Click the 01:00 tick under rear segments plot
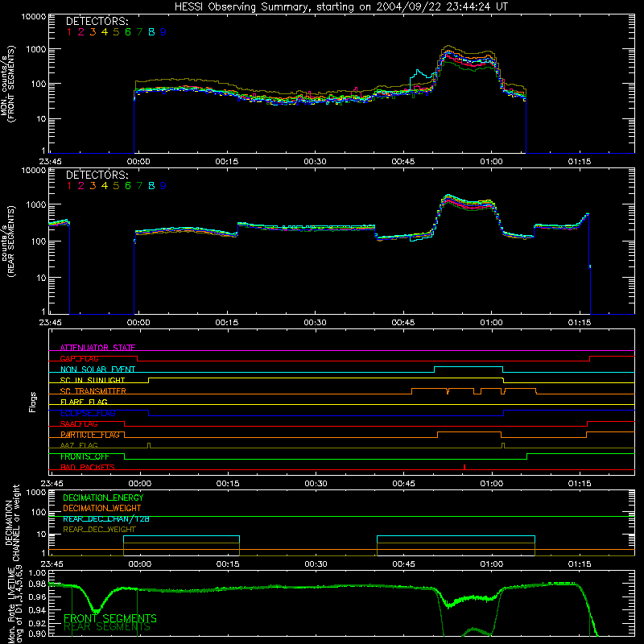Image resolution: width=644 pixels, height=644 pixels. pyautogui.click(x=491, y=323)
